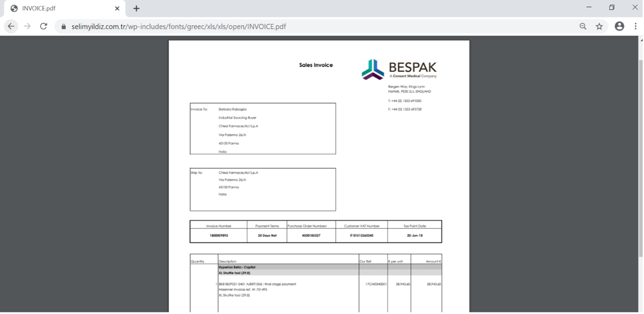Reload the INVOICE.pdf page

point(44,26)
